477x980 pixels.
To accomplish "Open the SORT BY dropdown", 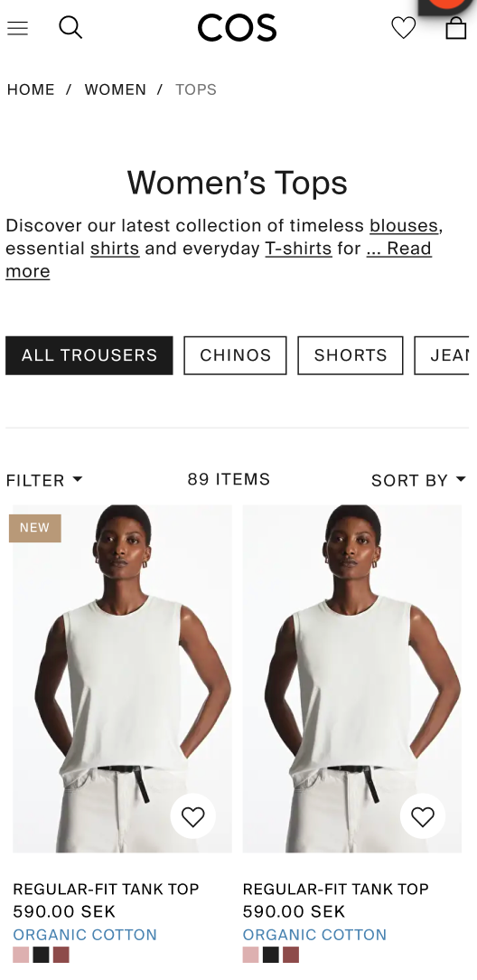I will pos(419,480).
